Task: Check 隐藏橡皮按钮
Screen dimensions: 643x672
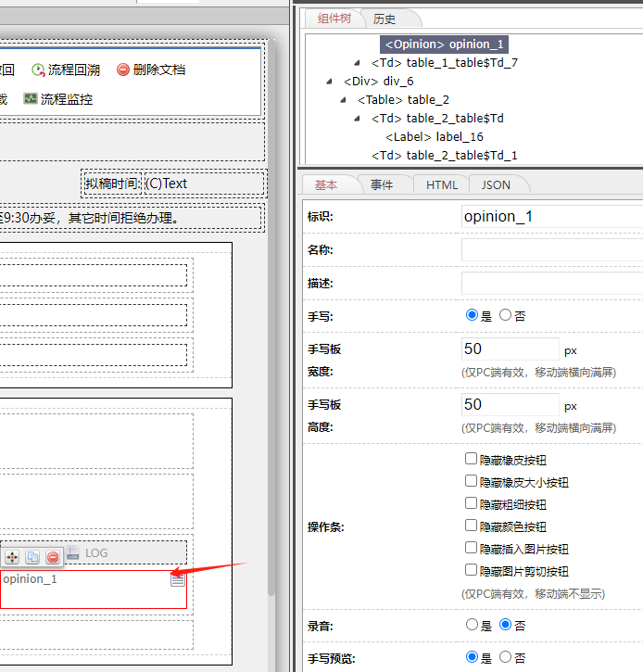Action: 471,459
